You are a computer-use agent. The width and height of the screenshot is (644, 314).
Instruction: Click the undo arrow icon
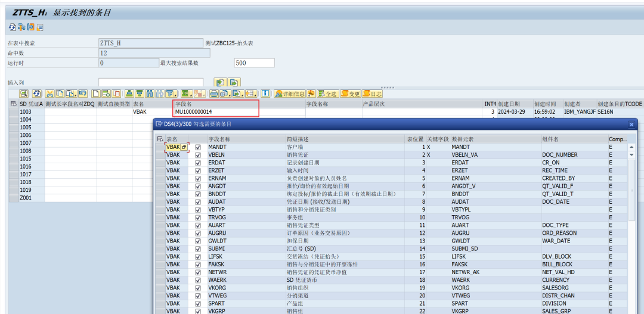point(82,94)
